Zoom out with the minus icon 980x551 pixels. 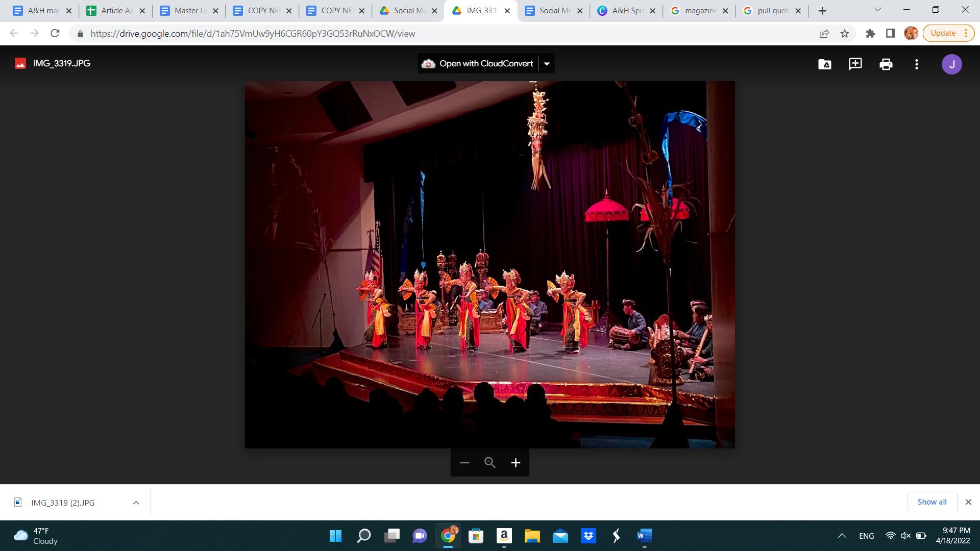coord(464,463)
